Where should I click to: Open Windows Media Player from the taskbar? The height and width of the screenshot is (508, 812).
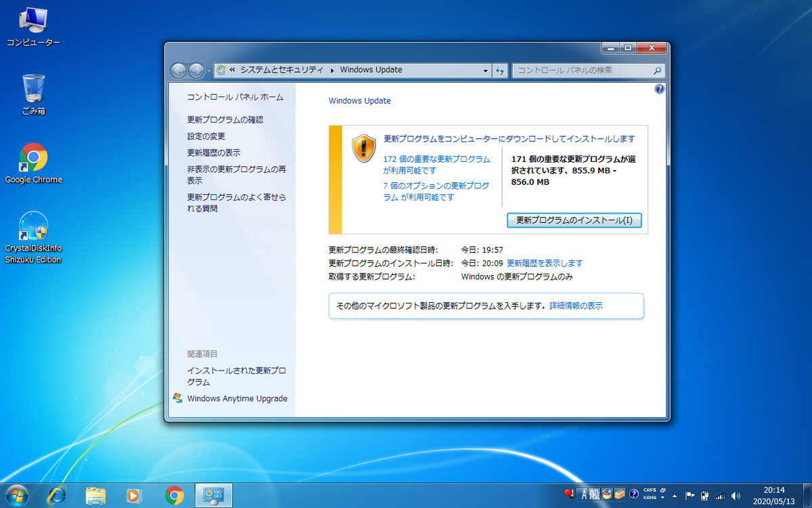point(134,496)
